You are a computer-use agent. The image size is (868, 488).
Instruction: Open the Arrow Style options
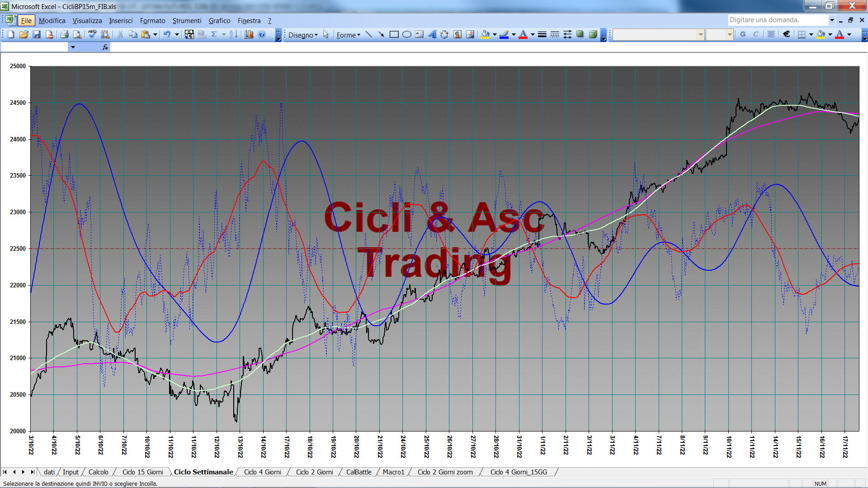click(567, 34)
